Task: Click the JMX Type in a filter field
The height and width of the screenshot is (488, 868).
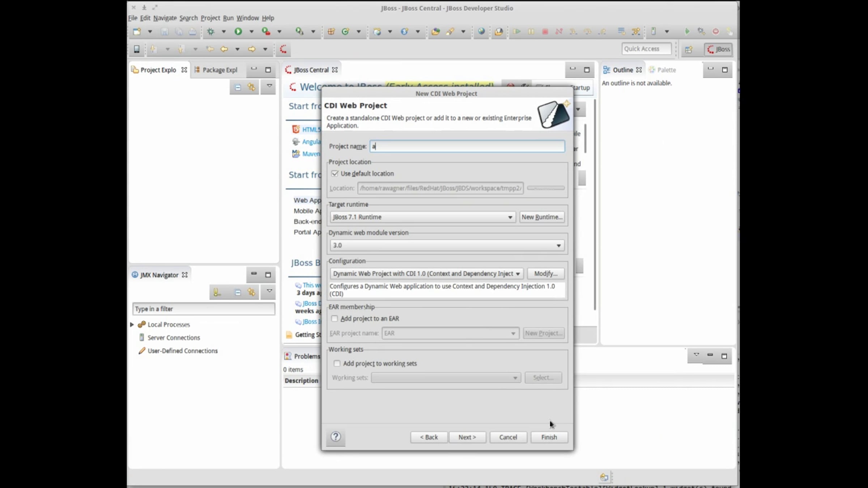Action: [x=204, y=309]
